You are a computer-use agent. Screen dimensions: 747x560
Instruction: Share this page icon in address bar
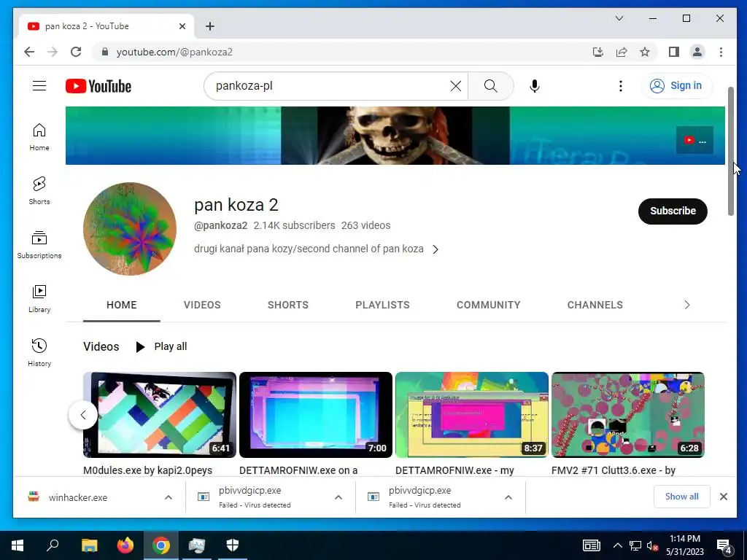pos(622,52)
